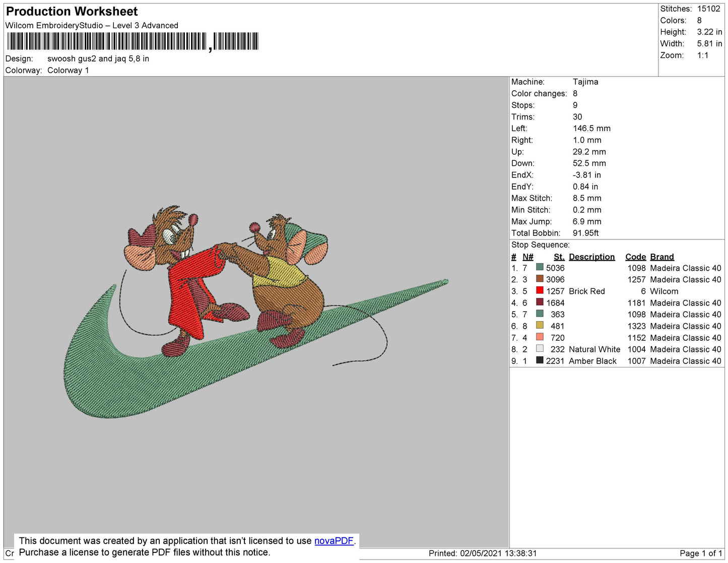The image size is (728, 563).
Task: Click the Production Worksheet title
Action: (72, 11)
